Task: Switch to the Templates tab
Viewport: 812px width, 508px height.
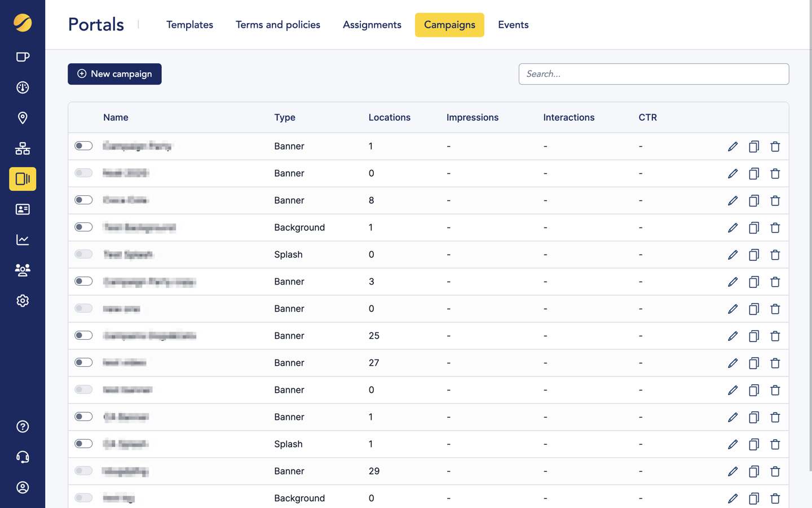Action: (x=189, y=25)
